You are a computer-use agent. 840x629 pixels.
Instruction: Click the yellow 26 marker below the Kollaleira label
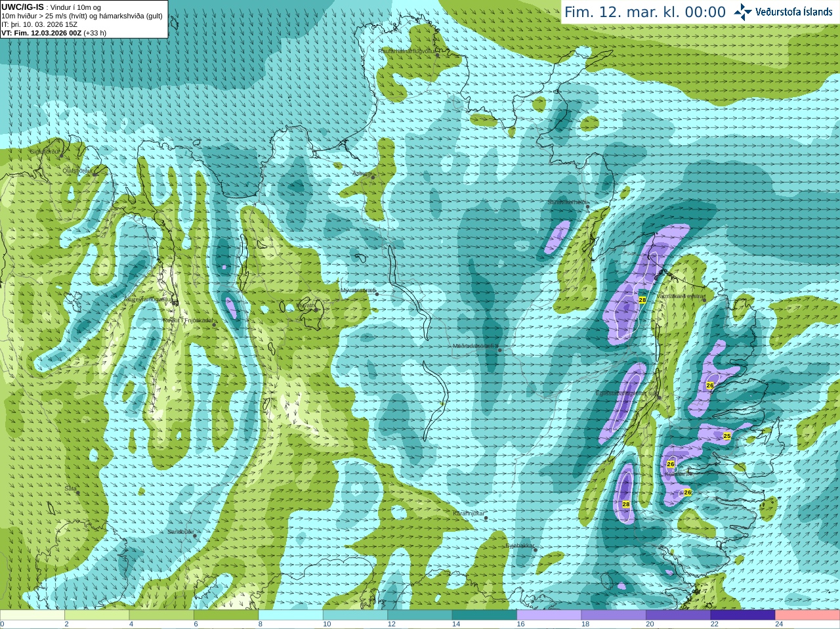tap(688, 492)
